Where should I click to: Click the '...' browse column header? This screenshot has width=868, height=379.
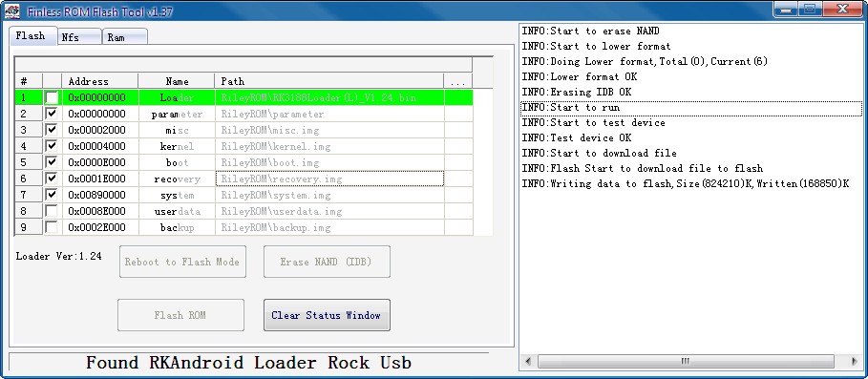coord(457,81)
